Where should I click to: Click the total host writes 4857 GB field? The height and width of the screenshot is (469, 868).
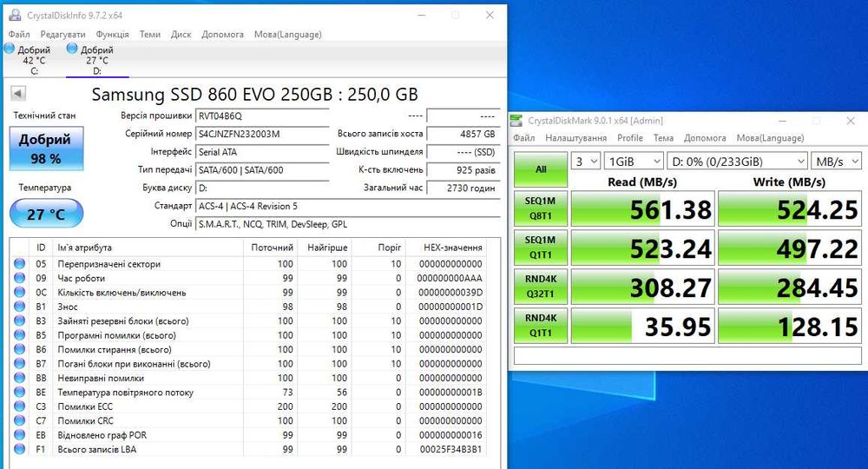tap(463, 134)
